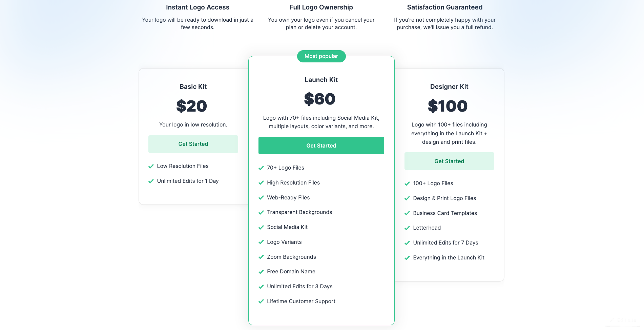The image size is (644, 330).
Task: Select the Launch Kit plan title
Action: click(321, 80)
